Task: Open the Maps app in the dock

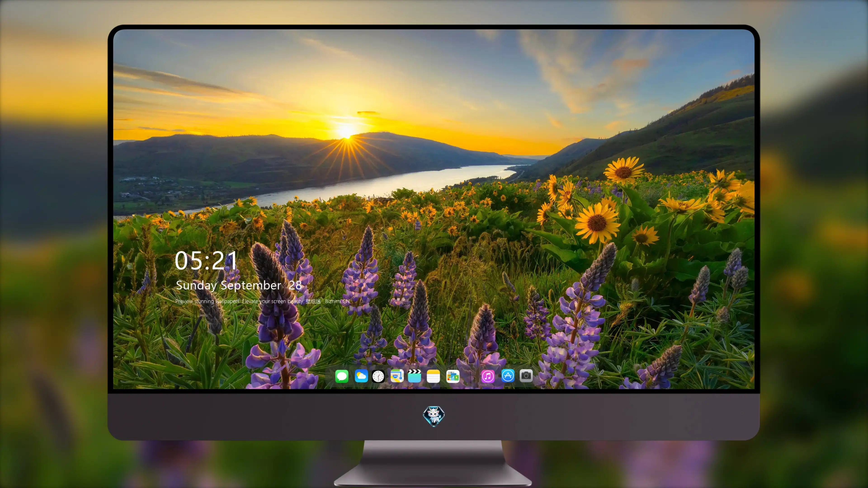Action: 397,376
